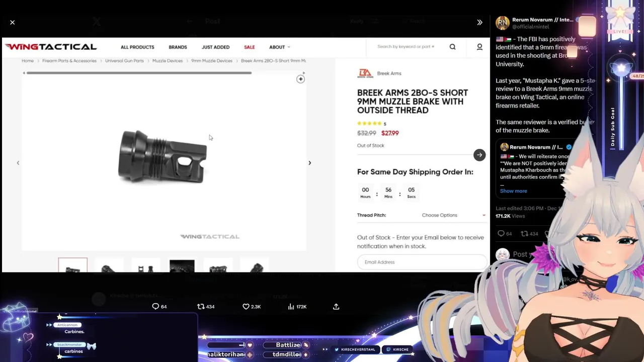Viewport: 644px width, 362px height.
Task: Click the Anticannon chat username
Action: pyautogui.click(x=67, y=325)
